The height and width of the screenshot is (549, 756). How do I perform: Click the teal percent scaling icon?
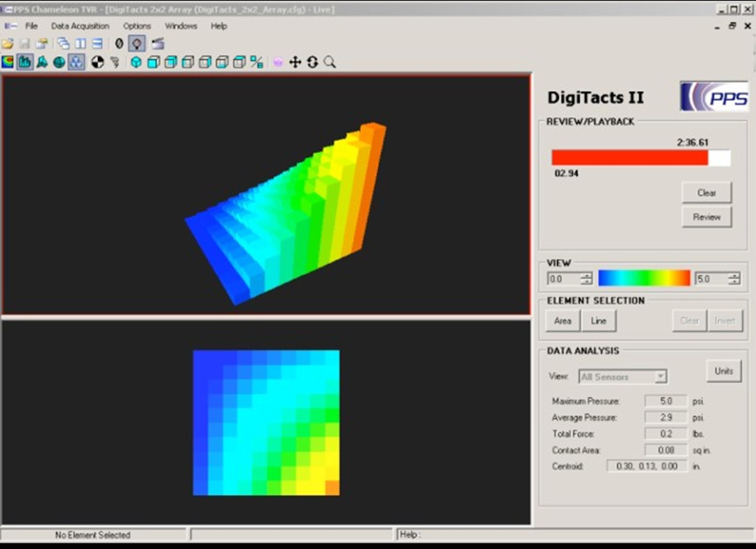point(256,62)
